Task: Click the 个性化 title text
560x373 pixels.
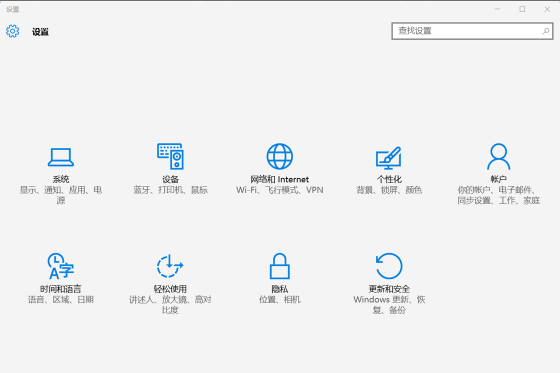Action: pos(389,179)
